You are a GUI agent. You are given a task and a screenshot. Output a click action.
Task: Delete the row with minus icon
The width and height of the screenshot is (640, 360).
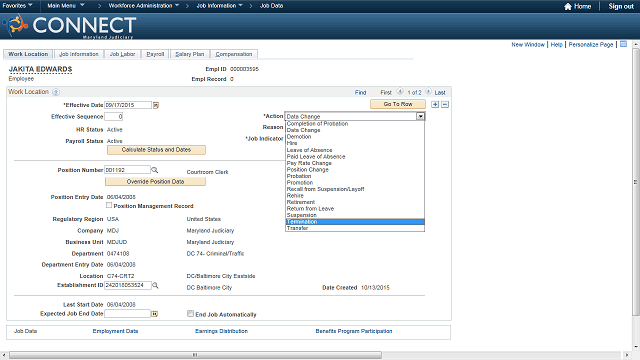pos(445,104)
